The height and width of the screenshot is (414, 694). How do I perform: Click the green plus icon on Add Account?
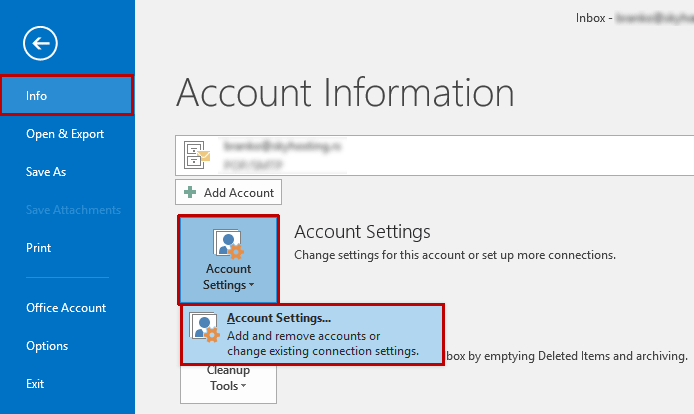pyautogui.click(x=190, y=192)
